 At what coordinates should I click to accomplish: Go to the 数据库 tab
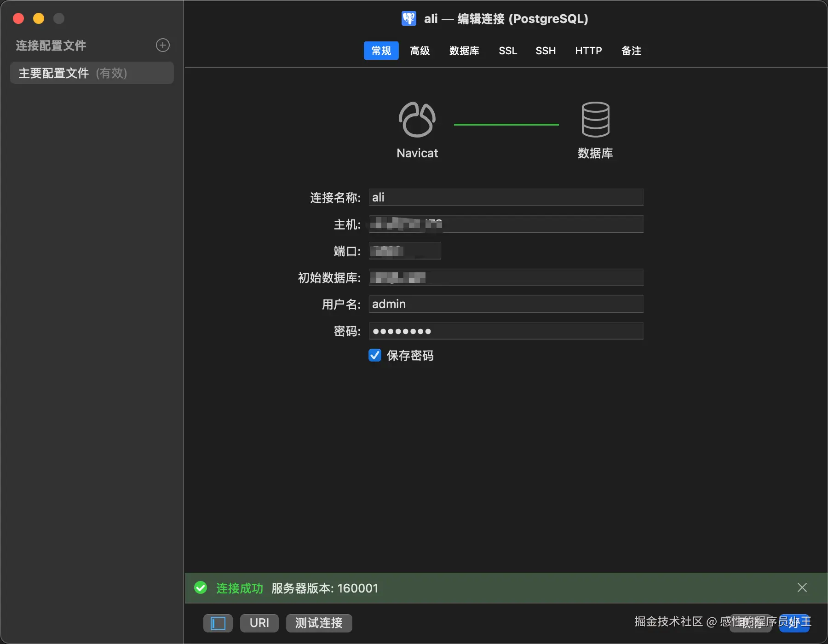464,51
